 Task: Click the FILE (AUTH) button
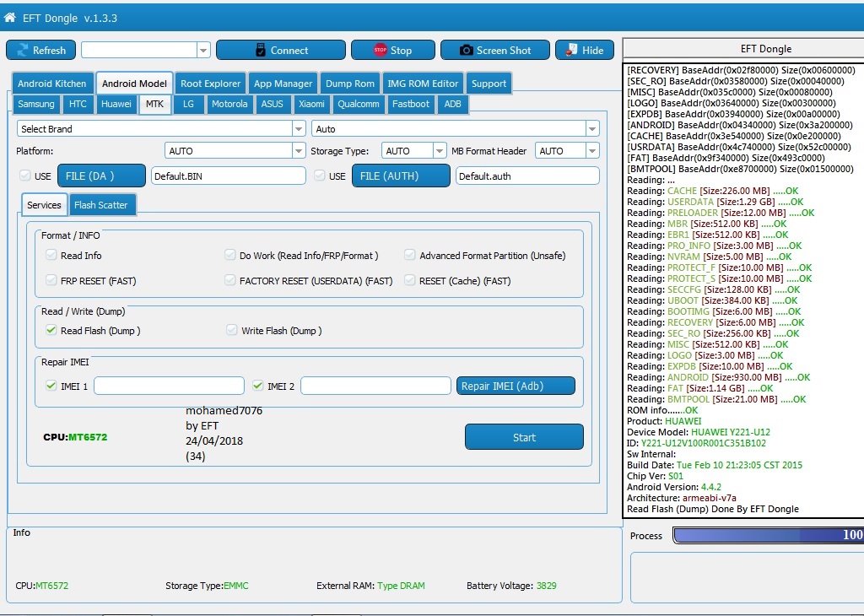click(401, 176)
